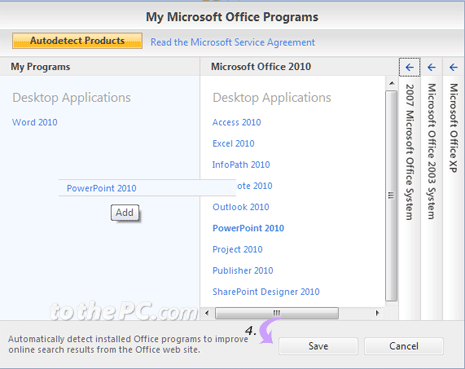Click the Add tooltip button

125,212
